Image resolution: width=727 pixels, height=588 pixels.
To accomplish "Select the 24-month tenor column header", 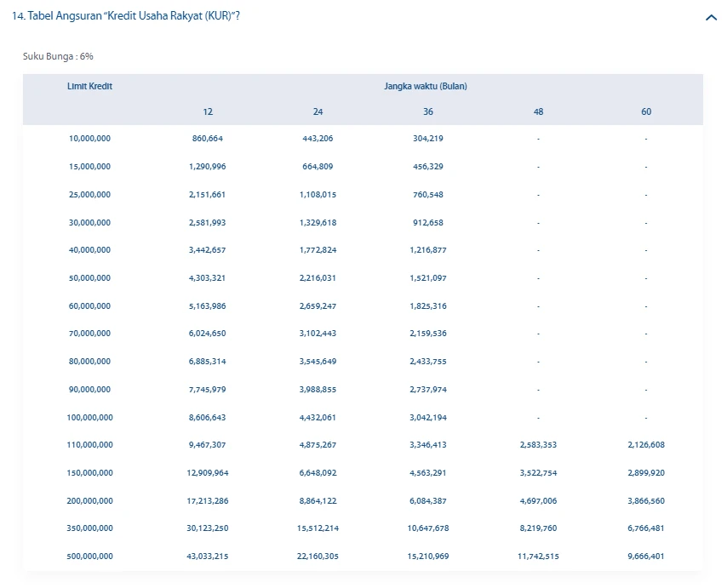I will pyautogui.click(x=318, y=111).
